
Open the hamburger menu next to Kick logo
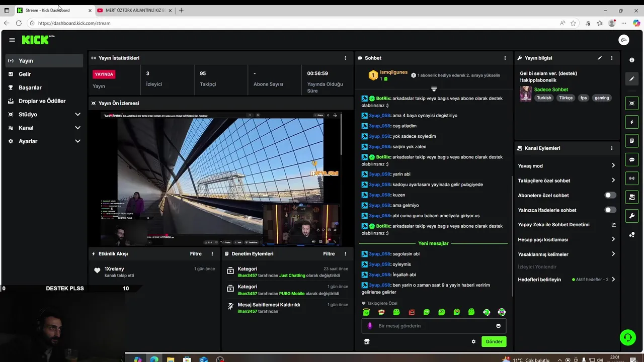[x=12, y=40]
